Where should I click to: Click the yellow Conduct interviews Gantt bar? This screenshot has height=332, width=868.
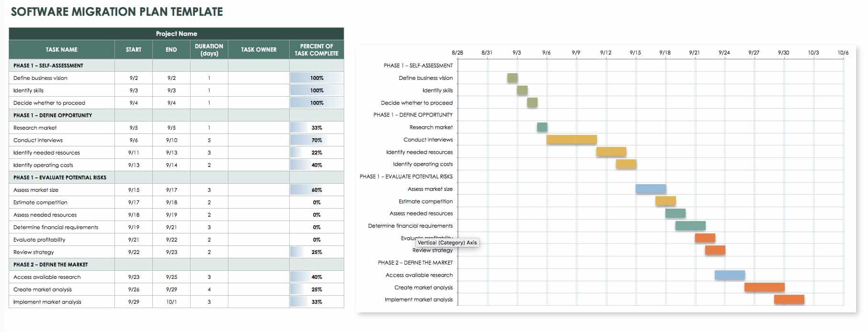click(x=571, y=140)
